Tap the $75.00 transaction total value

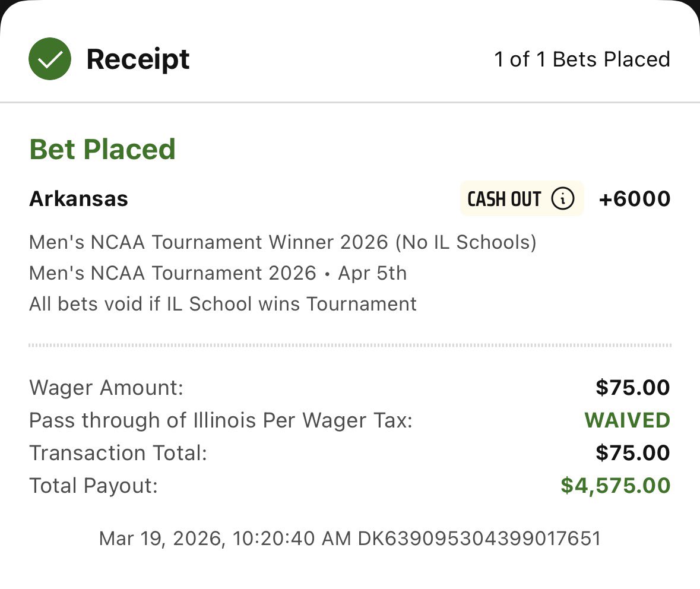pyautogui.click(x=632, y=453)
